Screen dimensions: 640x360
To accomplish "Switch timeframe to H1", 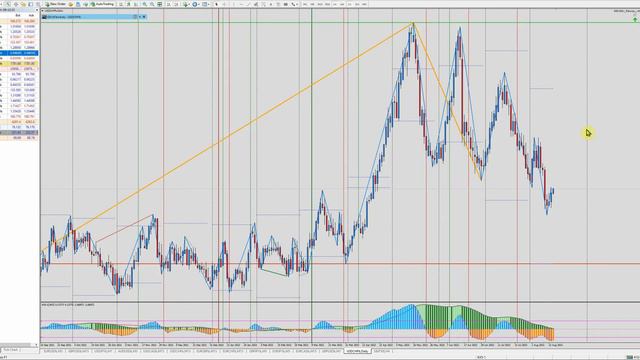I will (x=335, y=4).
